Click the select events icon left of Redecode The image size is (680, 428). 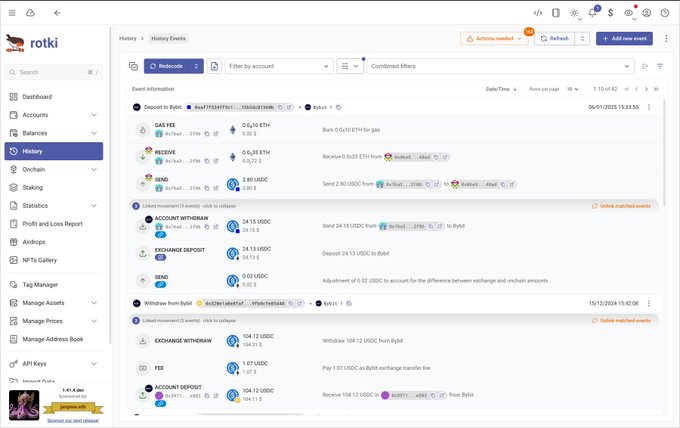[x=134, y=66]
